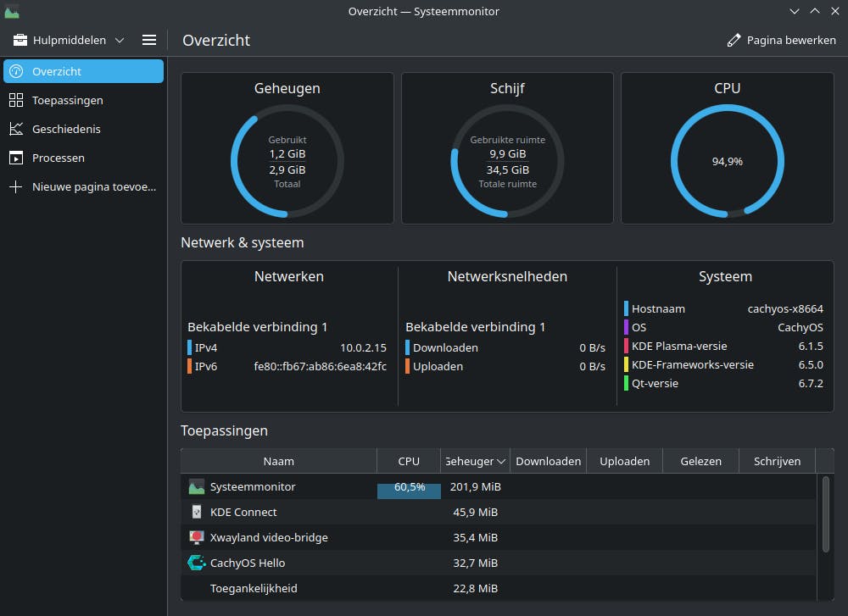This screenshot has height=616, width=848.
Task: Click the CachyOS Hello logo icon
Action: [x=197, y=563]
